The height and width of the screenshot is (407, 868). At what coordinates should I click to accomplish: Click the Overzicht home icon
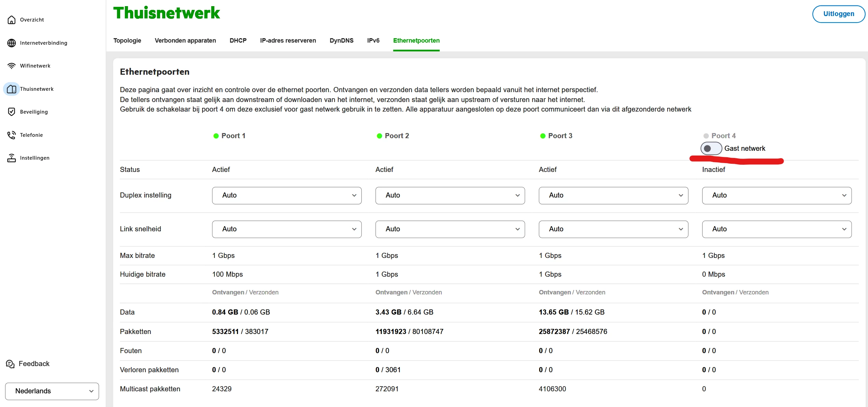tap(11, 20)
